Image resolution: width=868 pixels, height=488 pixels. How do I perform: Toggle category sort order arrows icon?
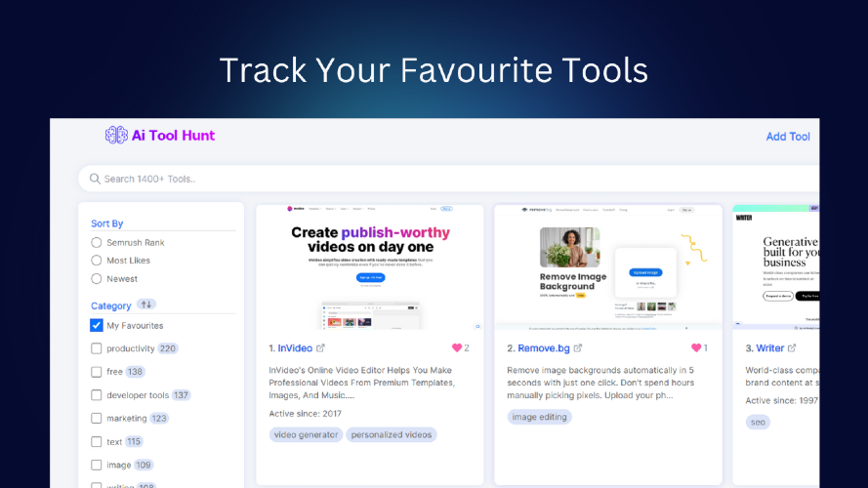coord(146,305)
